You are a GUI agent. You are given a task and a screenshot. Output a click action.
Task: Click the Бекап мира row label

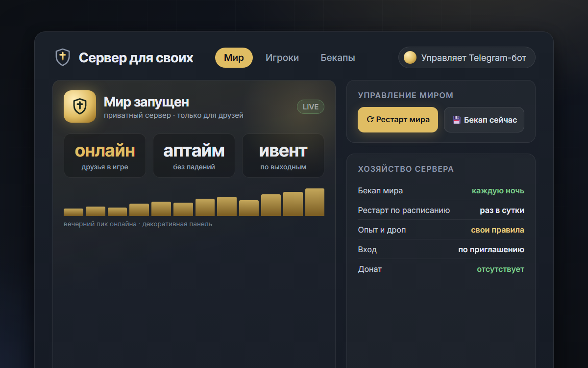coord(381,190)
